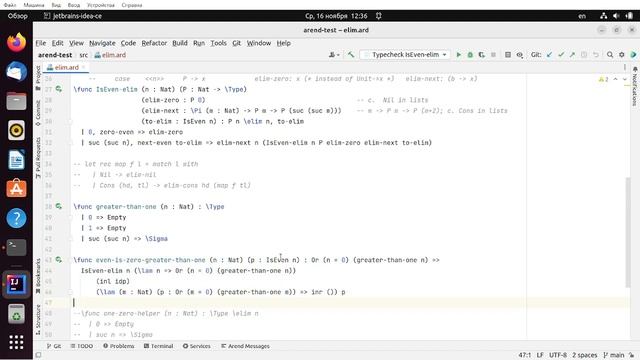Toggle Bookmarks tool window stripe

38,276
